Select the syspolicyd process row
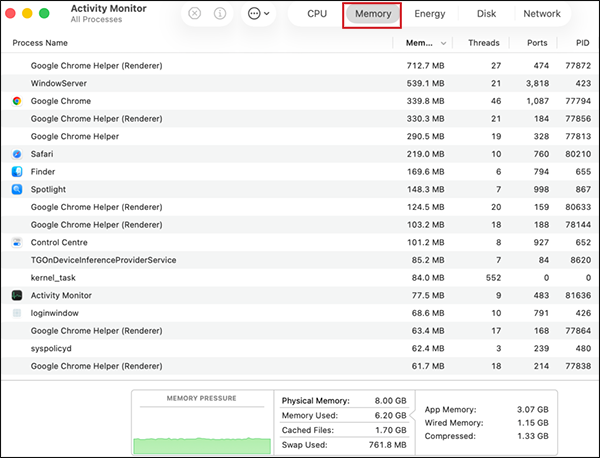The image size is (600, 458). [300, 348]
